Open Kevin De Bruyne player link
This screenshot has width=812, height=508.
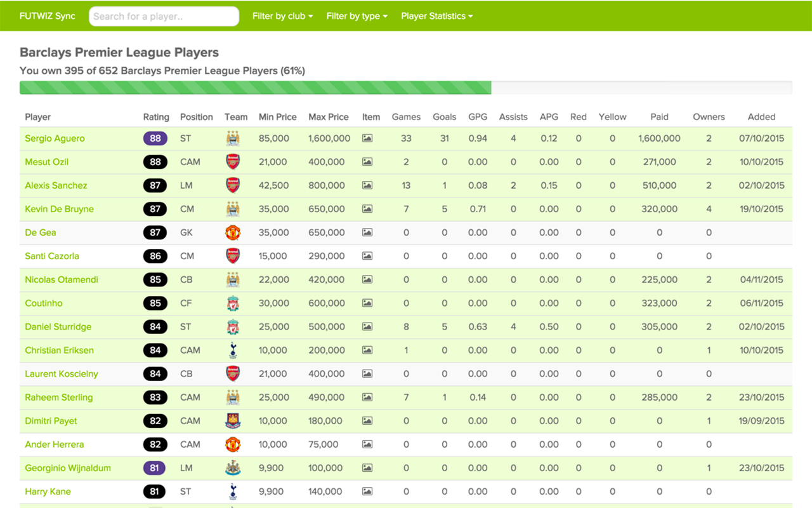[59, 209]
